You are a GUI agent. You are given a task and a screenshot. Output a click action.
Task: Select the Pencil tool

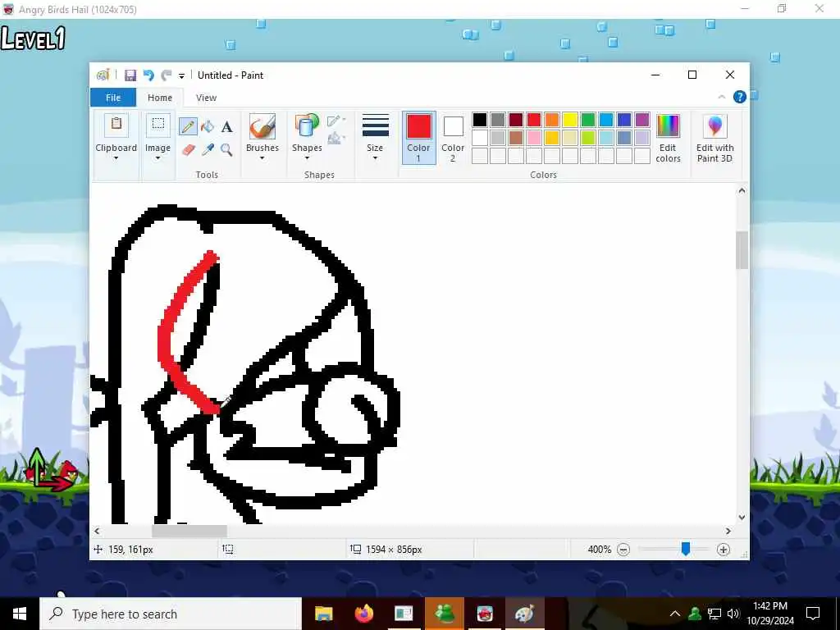(x=188, y=127)
